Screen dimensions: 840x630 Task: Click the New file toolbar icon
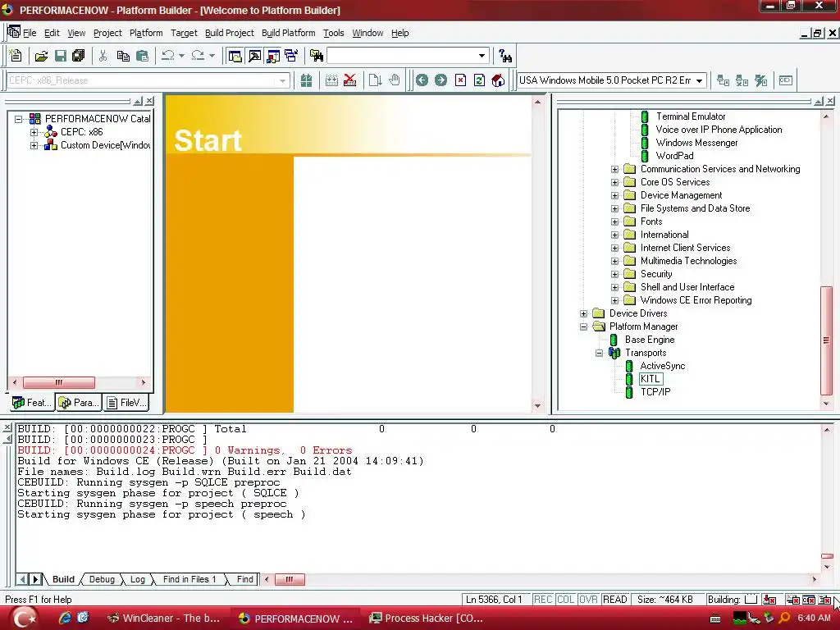[x=16, y=56]
